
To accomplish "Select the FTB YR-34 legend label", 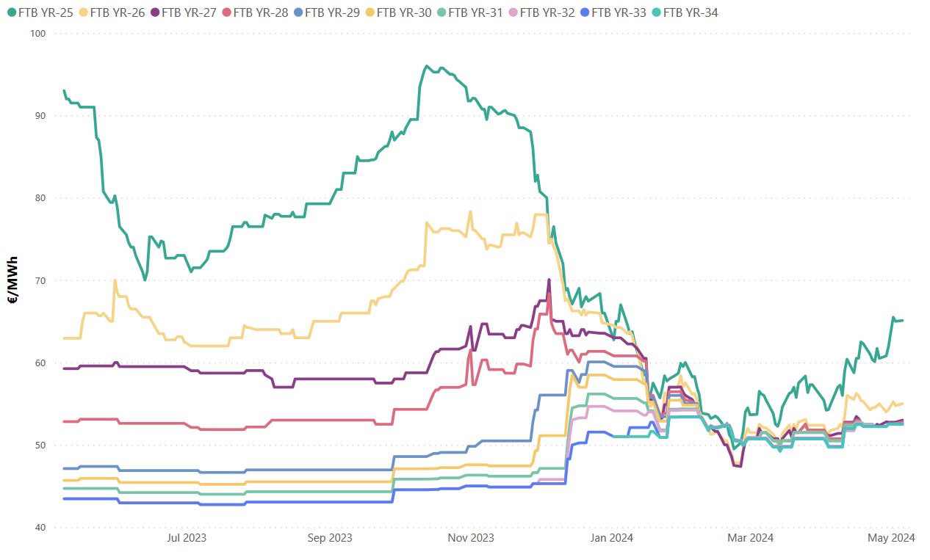I will (x=691, y=12).
